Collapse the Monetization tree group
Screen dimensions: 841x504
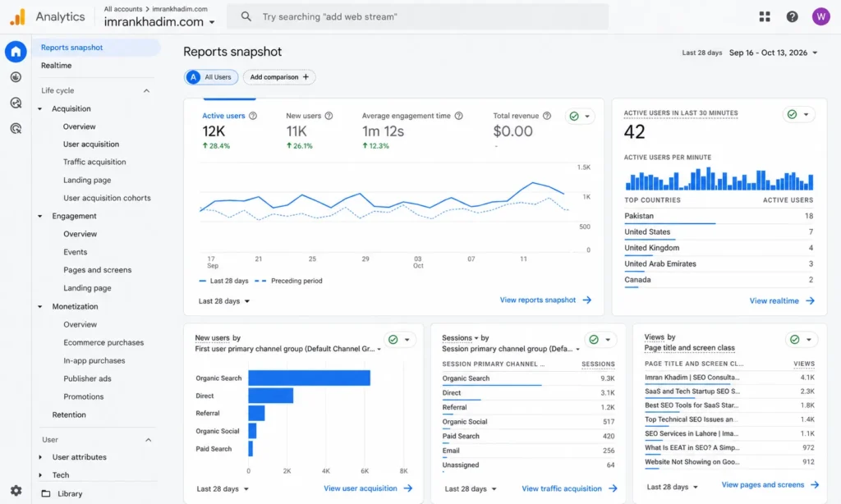(39, 307)
